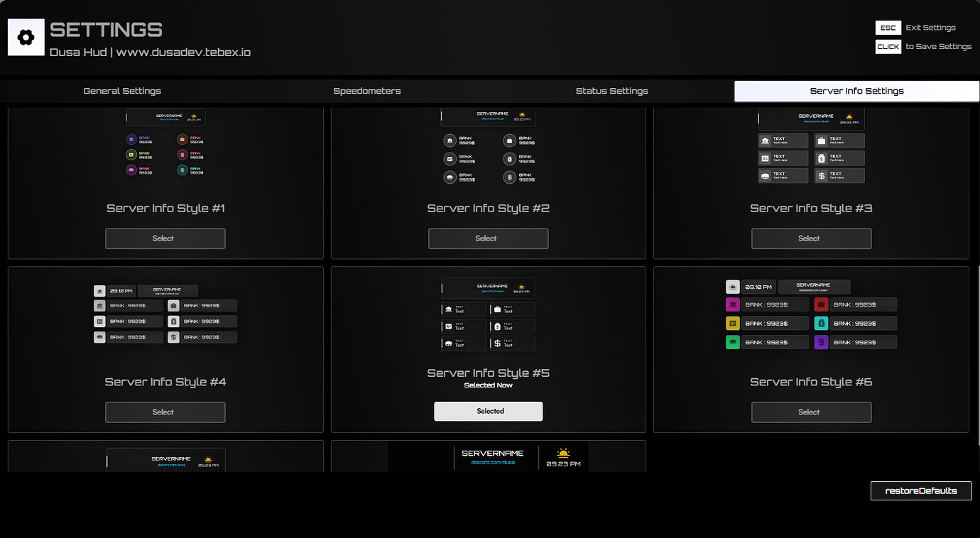Click the teal battery icon in Style #6 preview
980x538 pixels.
point(821,323)
